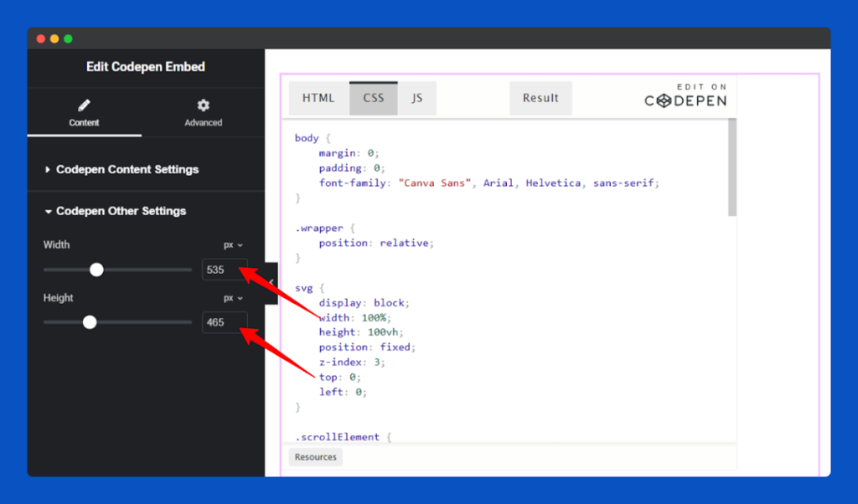Screen dimensions: 858x504
Task: Select the CSS tab
Action: (x=373, y=97)
